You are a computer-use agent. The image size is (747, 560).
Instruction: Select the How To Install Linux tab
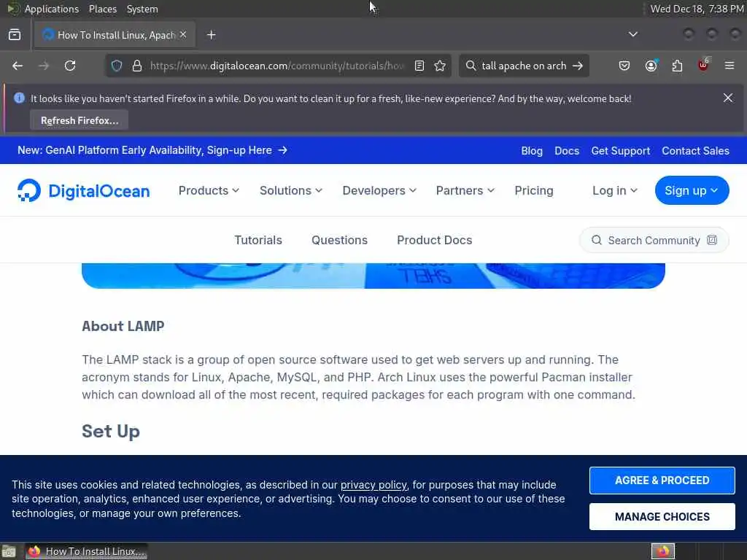115,35
